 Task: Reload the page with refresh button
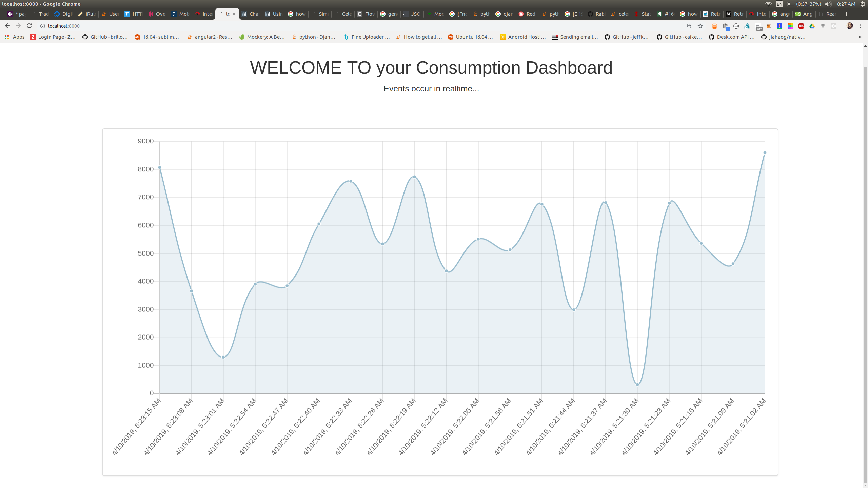(29, 26)
